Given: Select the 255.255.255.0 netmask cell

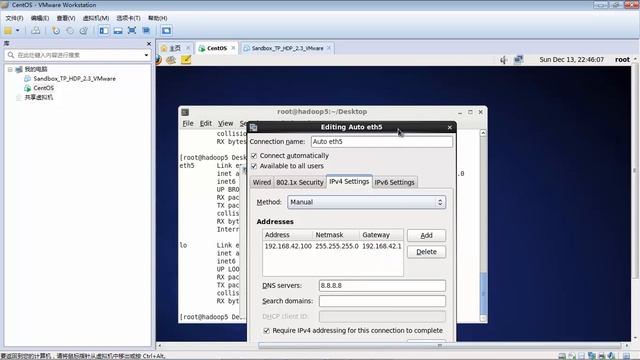Looking at the screenshot, I should pyautogui.click(x=337, y=247).
